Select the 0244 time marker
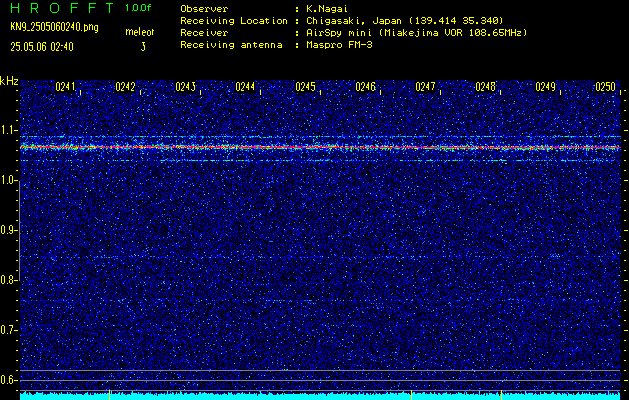 click(x=245, y=87)
